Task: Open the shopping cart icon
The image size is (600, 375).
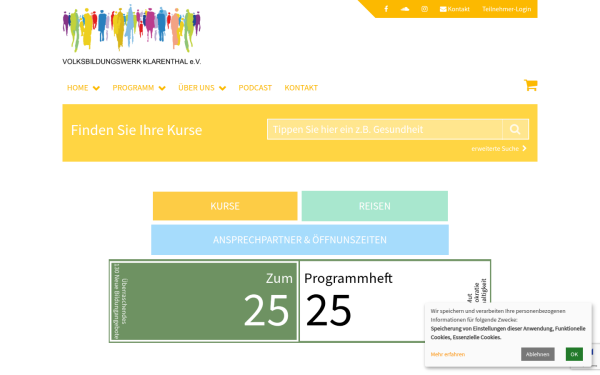Action: pyautogui.click(x=530, y=85)
